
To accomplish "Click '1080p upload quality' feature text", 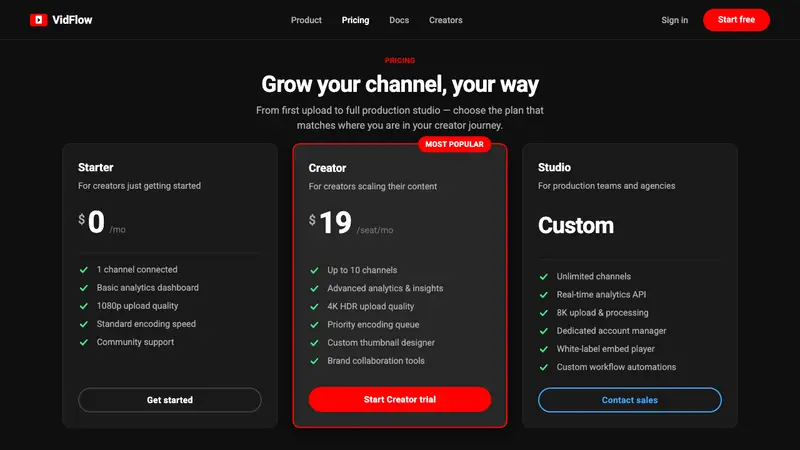I will [138, 306].
